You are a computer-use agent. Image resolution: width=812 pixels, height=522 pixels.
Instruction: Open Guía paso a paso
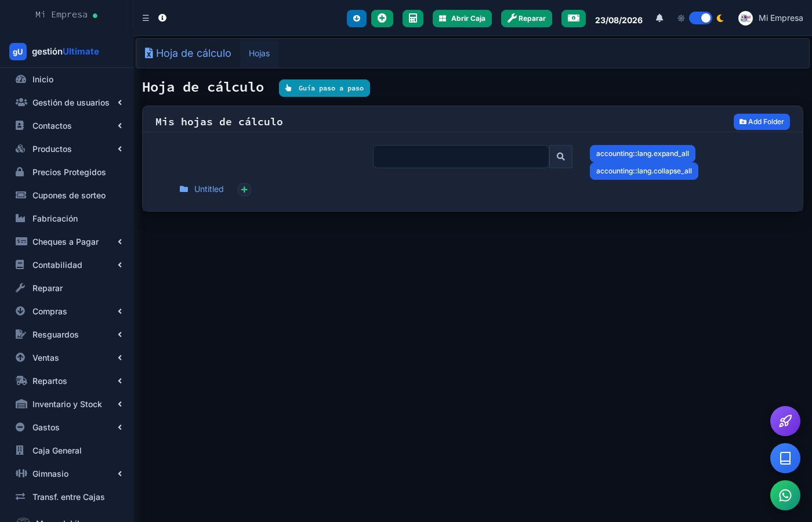[324, 88]
